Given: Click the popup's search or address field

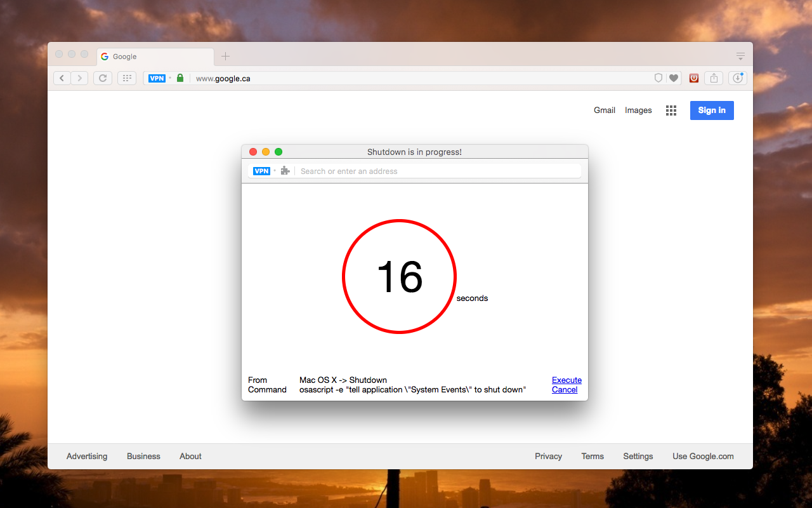Looking at the screenshot, I should pyautogui.click(x=438, y=171).
